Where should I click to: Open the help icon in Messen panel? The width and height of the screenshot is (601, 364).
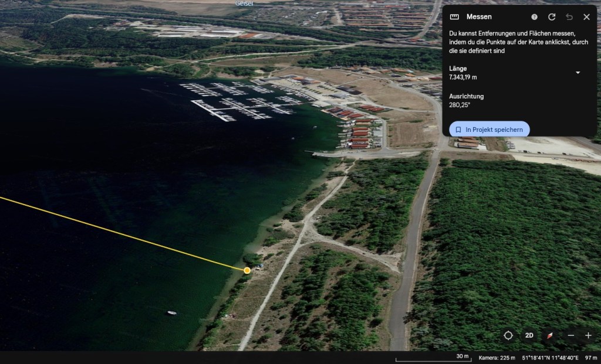[534, 17]
